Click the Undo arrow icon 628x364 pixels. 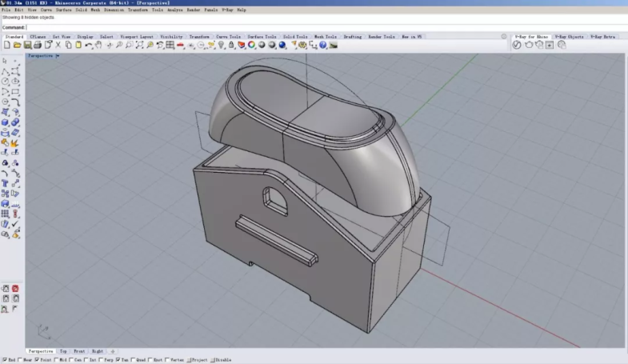[x=88, y=46]
